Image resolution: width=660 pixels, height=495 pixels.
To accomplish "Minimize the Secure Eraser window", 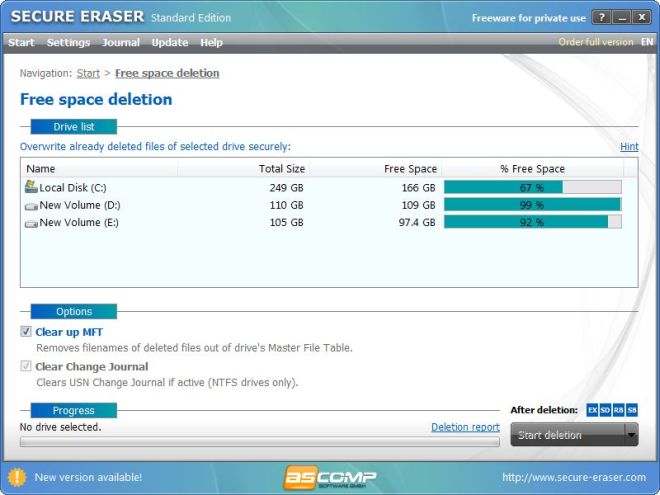I will pos(622,17).
